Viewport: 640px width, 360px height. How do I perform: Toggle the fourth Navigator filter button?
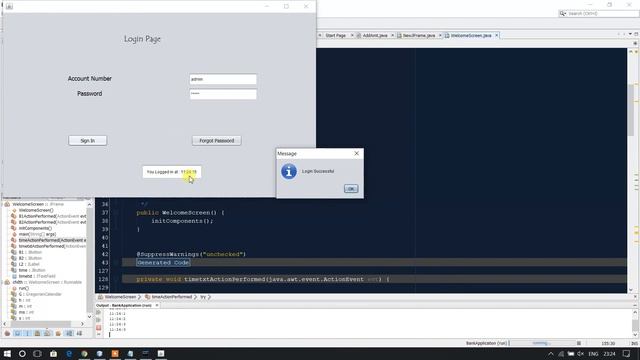(37, 333)
